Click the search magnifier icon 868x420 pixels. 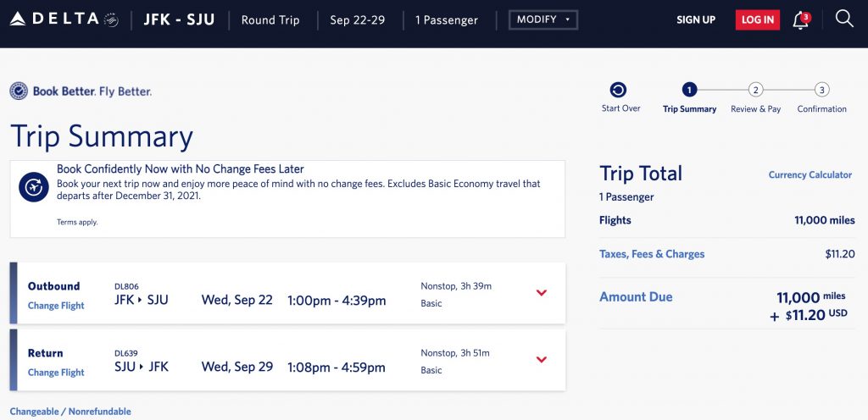[844, 19]
